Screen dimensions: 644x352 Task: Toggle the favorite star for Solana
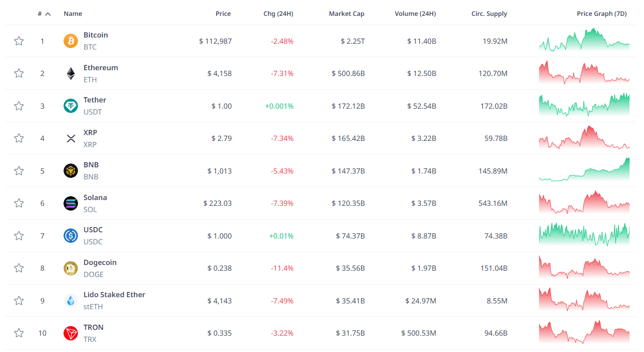[19, 203]
